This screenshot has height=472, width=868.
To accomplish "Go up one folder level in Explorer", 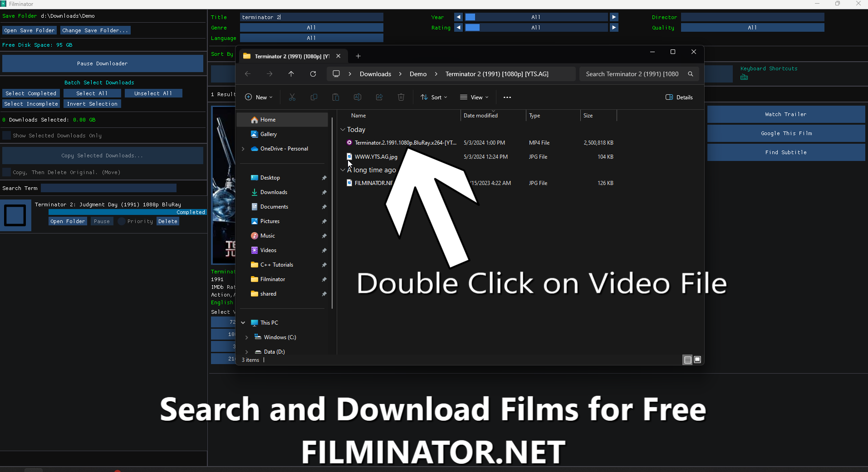I will click(291, 74).
